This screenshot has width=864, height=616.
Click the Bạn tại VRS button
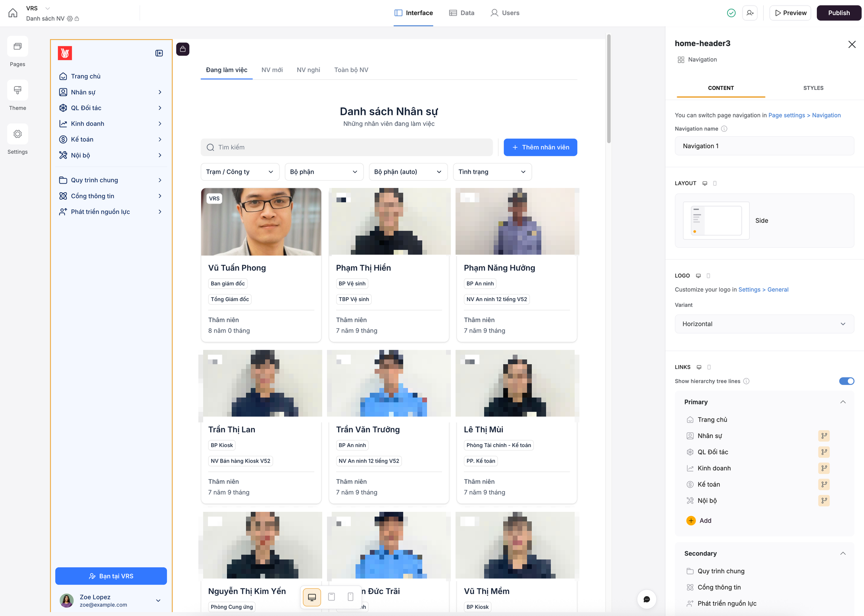pos(111,576)
